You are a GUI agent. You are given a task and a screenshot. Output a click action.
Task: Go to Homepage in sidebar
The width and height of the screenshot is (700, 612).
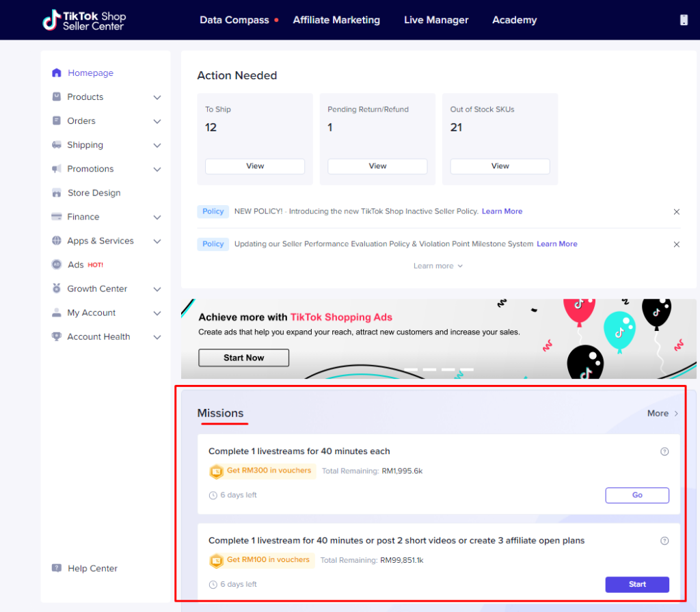91,72
